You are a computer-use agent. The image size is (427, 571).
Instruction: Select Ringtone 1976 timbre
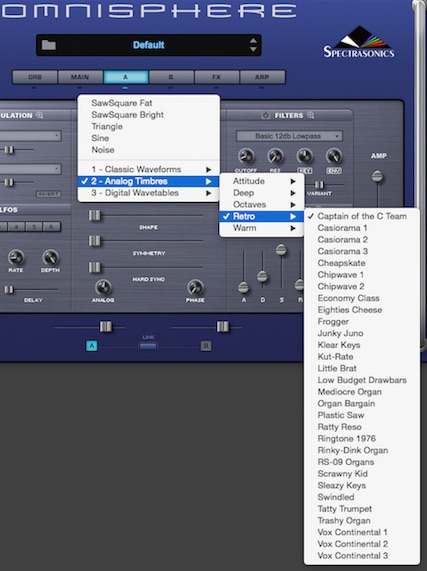pyautogui.click(x=362, y=438)
